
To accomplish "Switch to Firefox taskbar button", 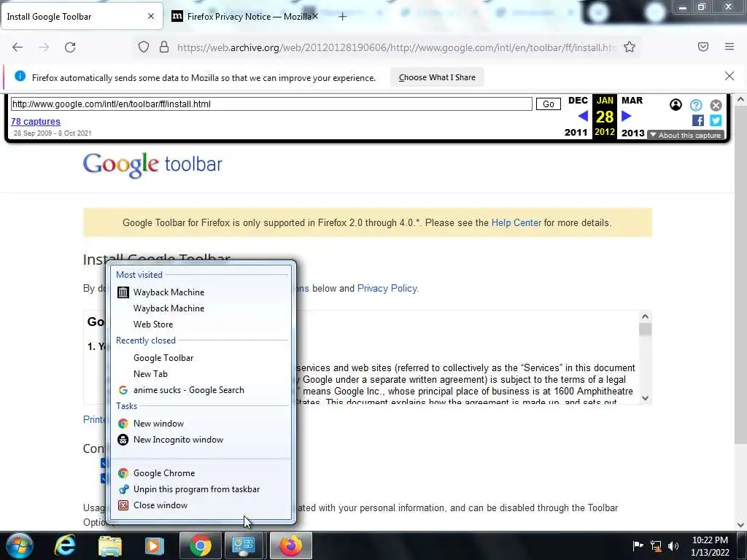I will click(x=291, y=545).
